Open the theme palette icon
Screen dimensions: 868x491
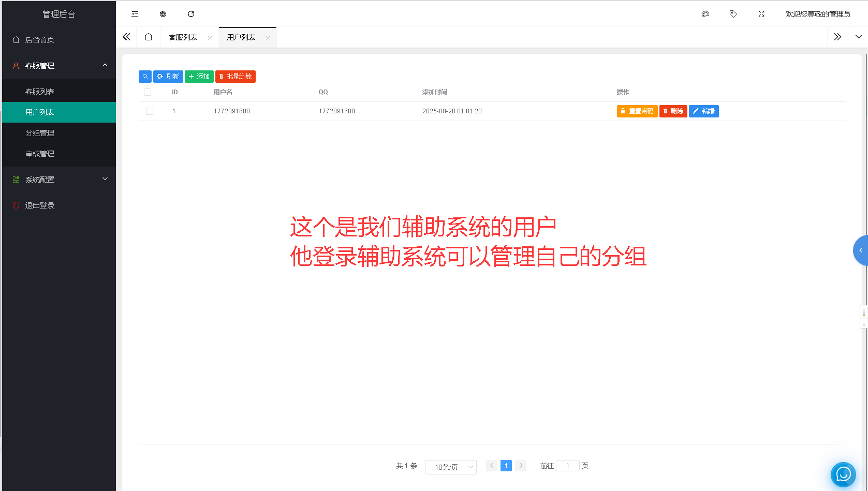pos(705,13)
